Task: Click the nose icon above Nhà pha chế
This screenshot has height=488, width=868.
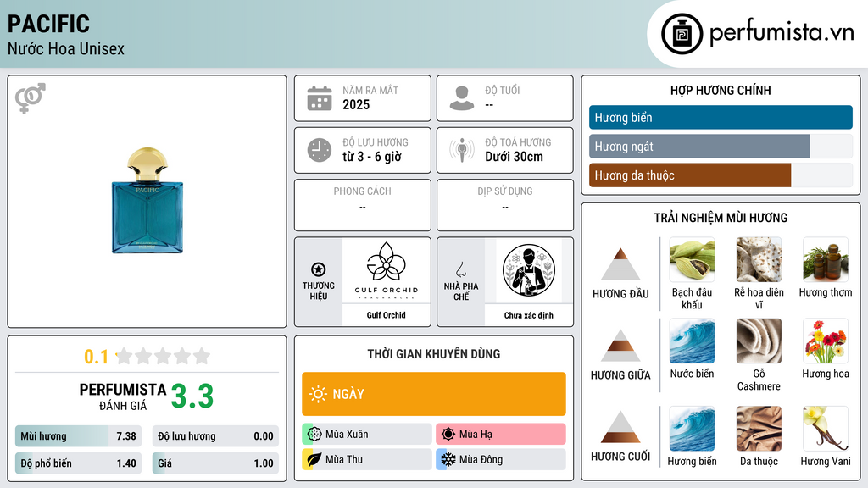Action: click(460, 269)
